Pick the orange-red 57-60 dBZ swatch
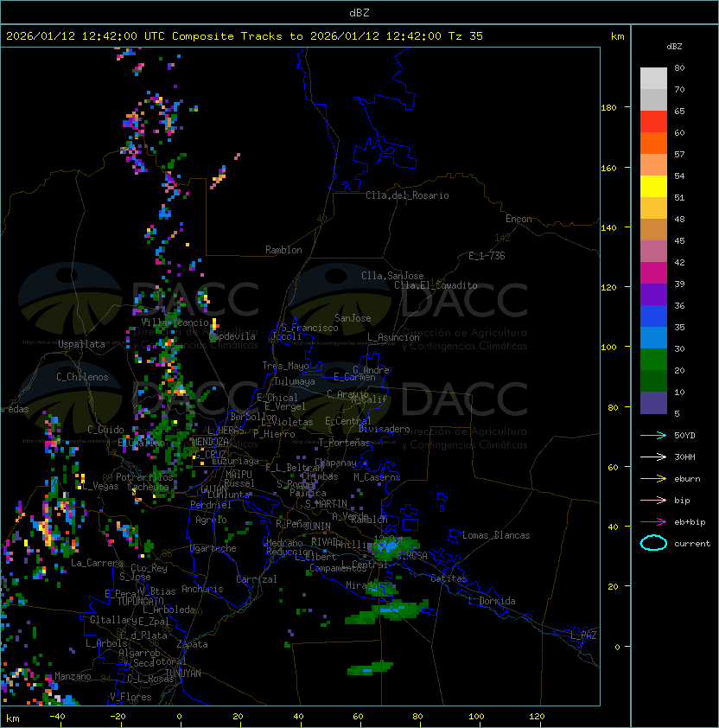The height and width of the screenshot is (728, 719). point(653,143)
